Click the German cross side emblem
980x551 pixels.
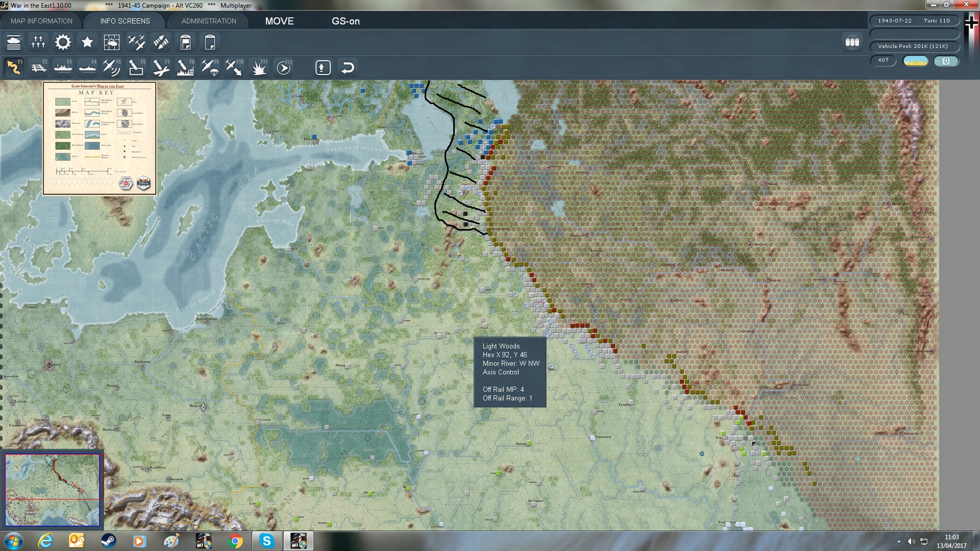[971, 21]
